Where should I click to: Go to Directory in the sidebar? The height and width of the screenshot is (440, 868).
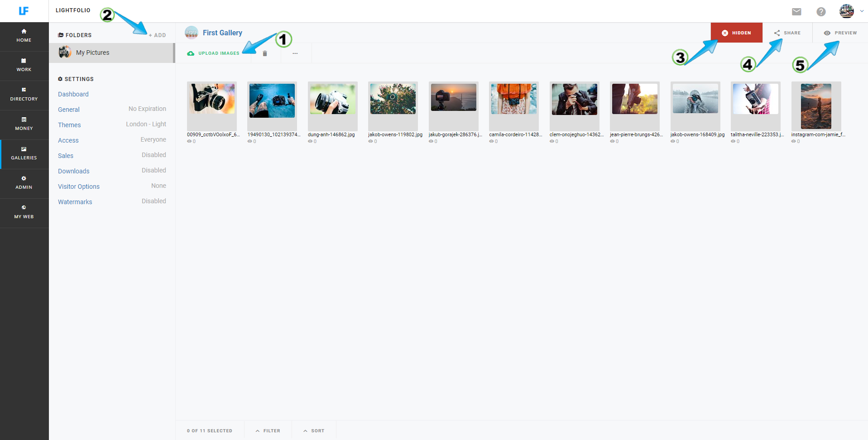(x=24, y=95)
